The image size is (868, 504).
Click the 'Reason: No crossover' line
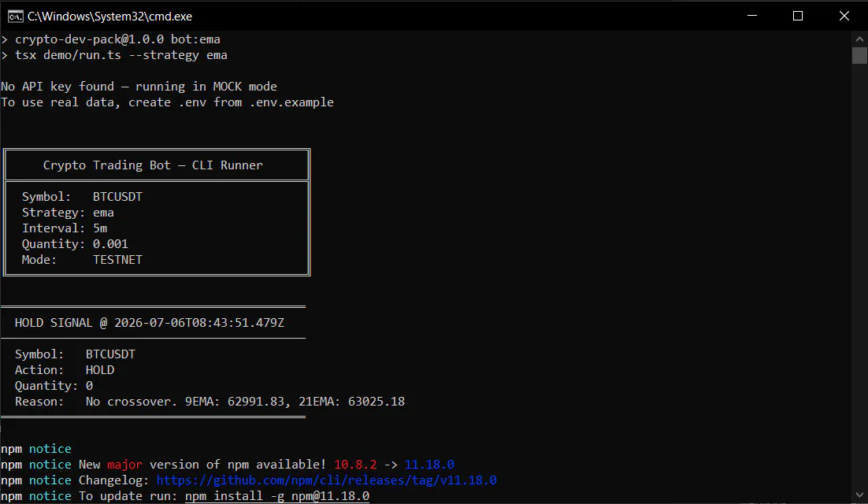(x=210, y=402)
